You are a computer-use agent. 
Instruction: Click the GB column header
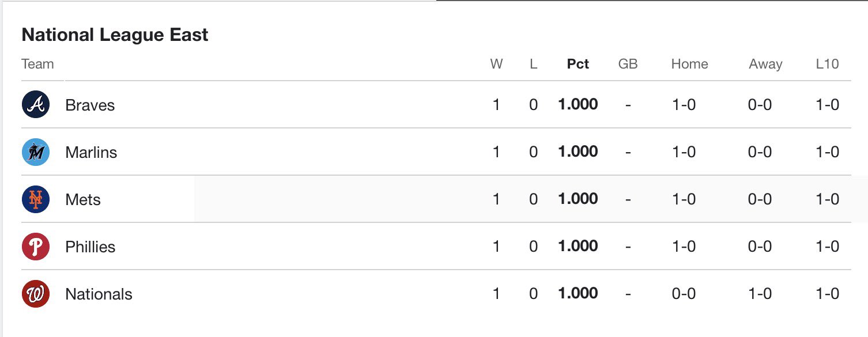coord(628,64)
